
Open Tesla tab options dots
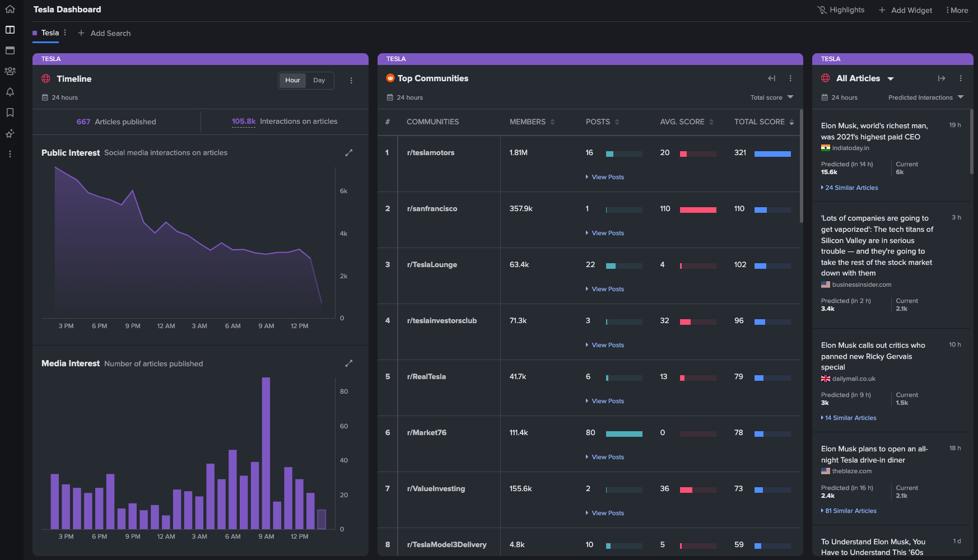(x=65, y=32)
